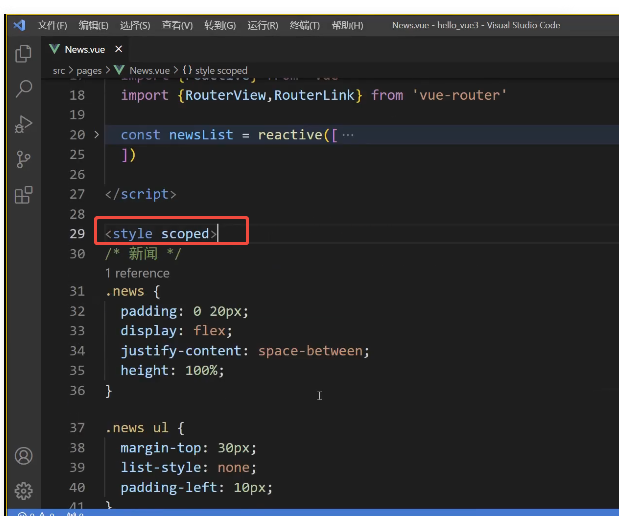Click line number 29 in gutter
The width and height of the screenshot is (619, 516).
pos(77,234)
